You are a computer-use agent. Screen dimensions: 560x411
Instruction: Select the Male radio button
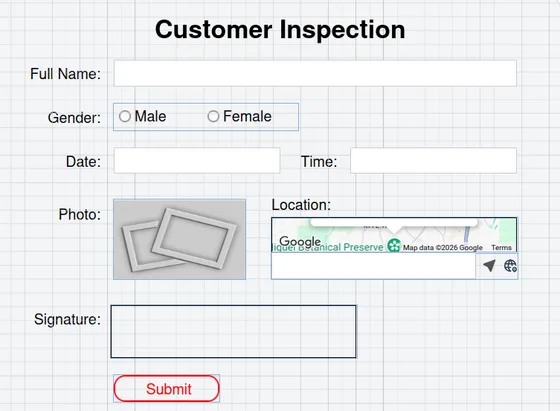(125, 116)
